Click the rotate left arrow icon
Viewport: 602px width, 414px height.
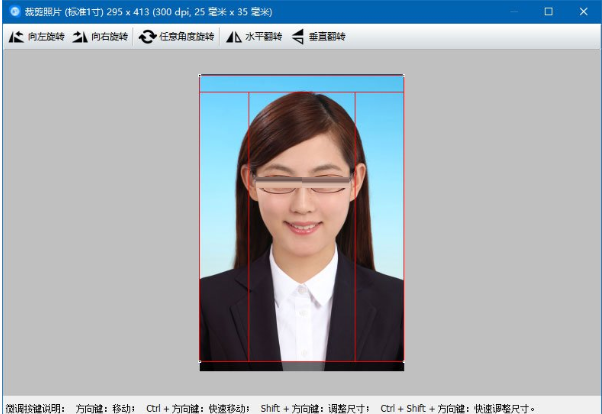click(16, 37)
